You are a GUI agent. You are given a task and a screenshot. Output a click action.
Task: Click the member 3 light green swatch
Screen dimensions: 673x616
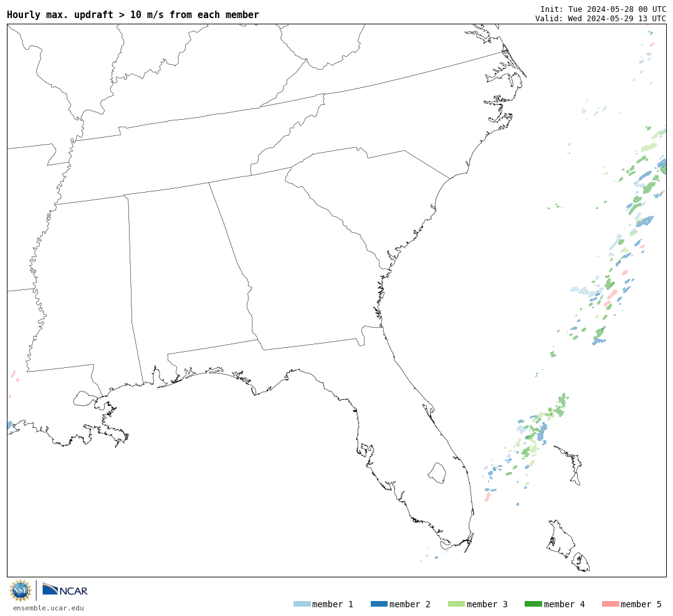[x=456, y=604]
